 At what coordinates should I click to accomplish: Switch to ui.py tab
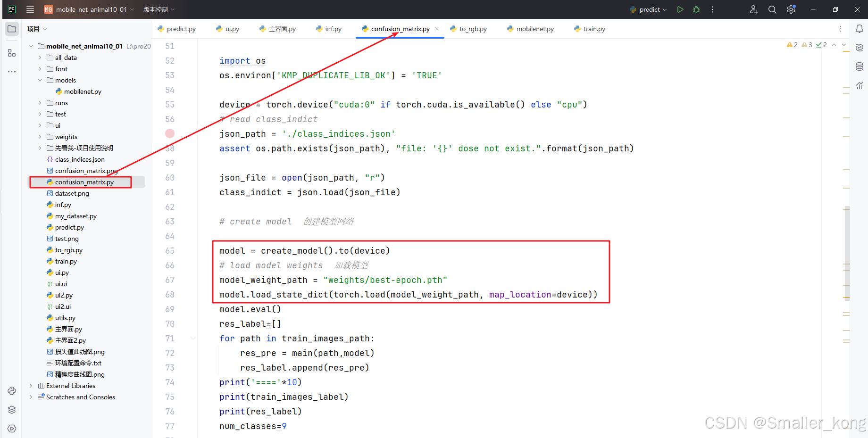click(227, 29)
